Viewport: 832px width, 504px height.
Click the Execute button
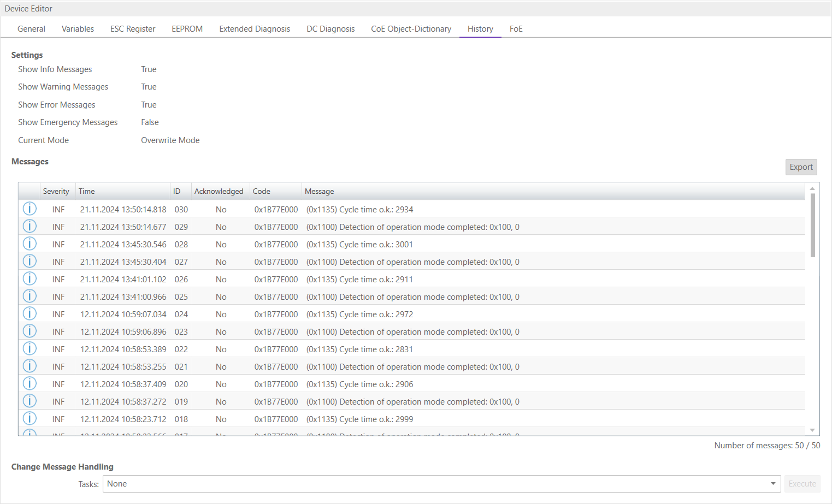pyautogui.click(x=802, y=484)
